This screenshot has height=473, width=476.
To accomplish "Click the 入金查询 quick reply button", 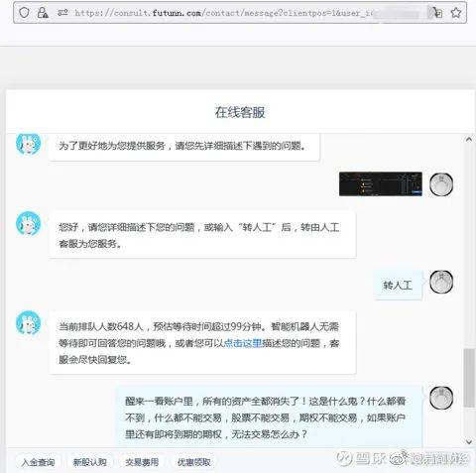I will tap(38, 462).
